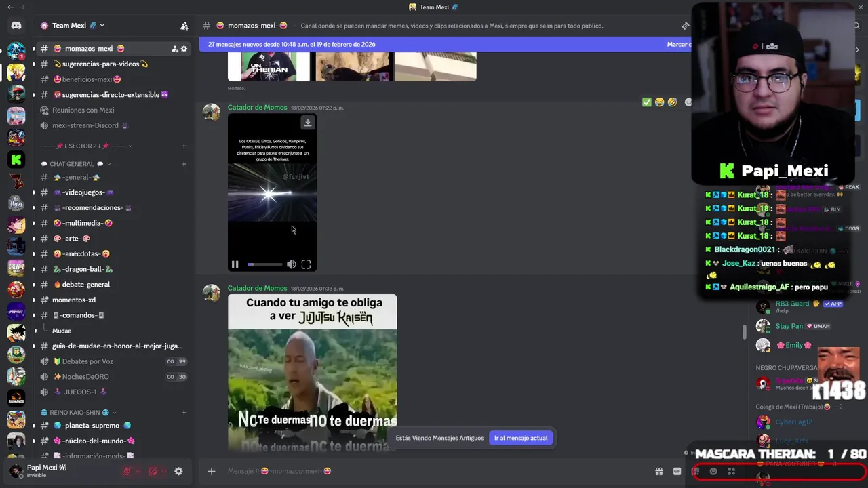This screenshot has width=868, height=488.
Task: Enter fullscreen on the video player
Action: point(306,264)
